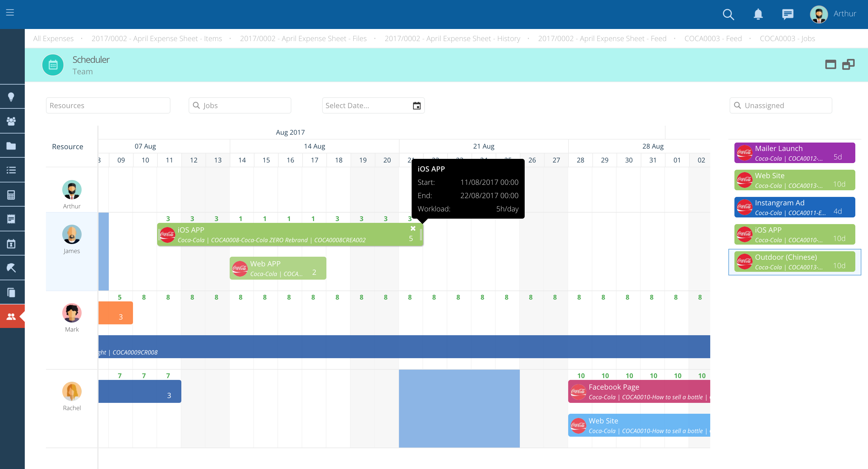Click Arthur's profile avatar in header

click(x=819, y=14)
